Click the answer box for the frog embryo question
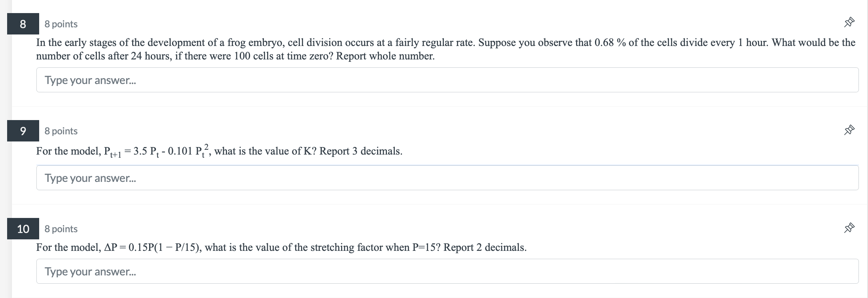Image resolution: width=868 pixels, height=298 pixels. [447, 80]
